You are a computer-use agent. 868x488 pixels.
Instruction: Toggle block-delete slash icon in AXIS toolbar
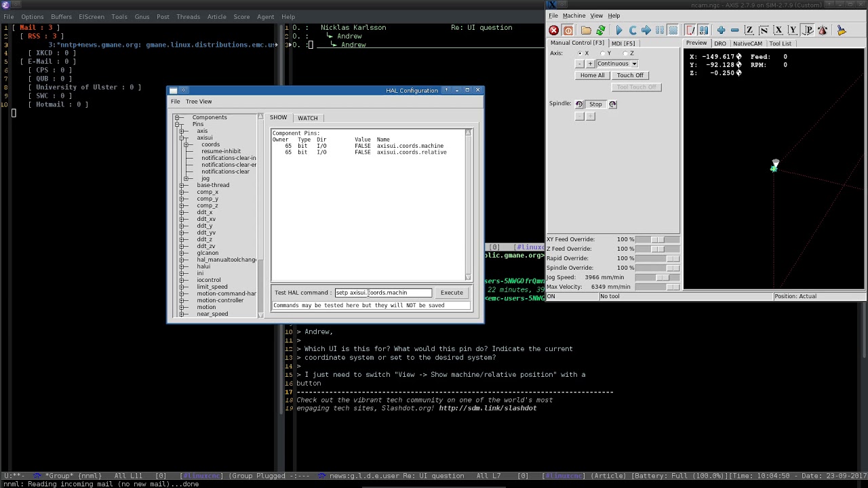[690, 30]
